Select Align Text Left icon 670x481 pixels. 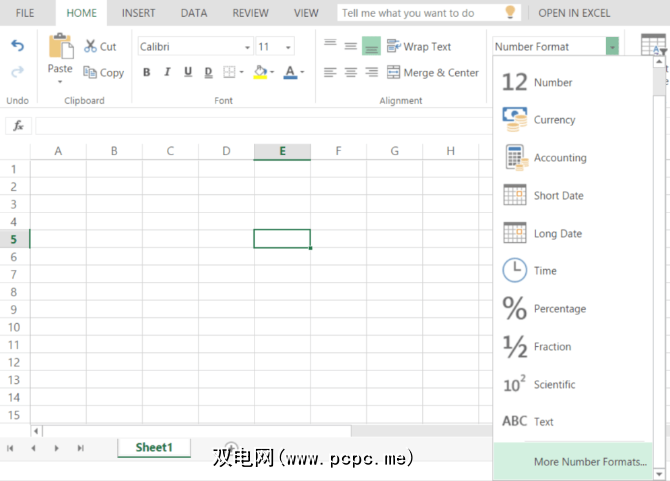(330, 72)
